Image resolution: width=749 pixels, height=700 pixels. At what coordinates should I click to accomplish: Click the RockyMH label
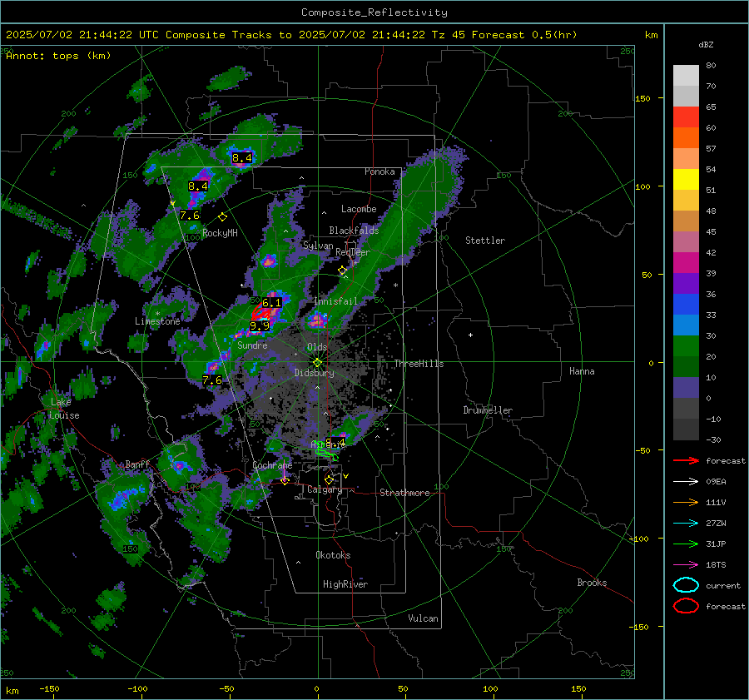220,233
